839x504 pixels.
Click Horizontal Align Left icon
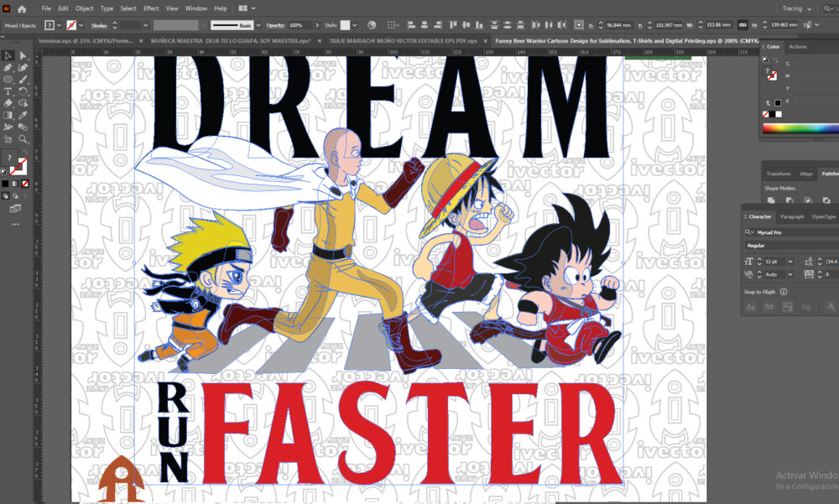411,25
